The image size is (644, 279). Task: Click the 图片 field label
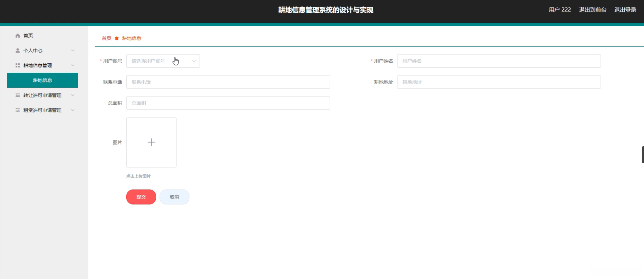tap(117, 143)
